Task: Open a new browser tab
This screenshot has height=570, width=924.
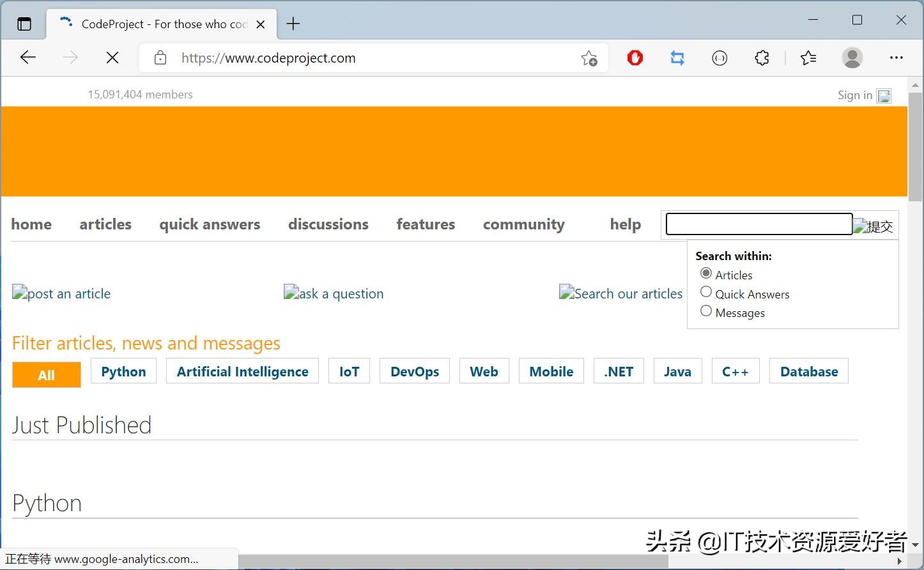Action: (293, 24)
